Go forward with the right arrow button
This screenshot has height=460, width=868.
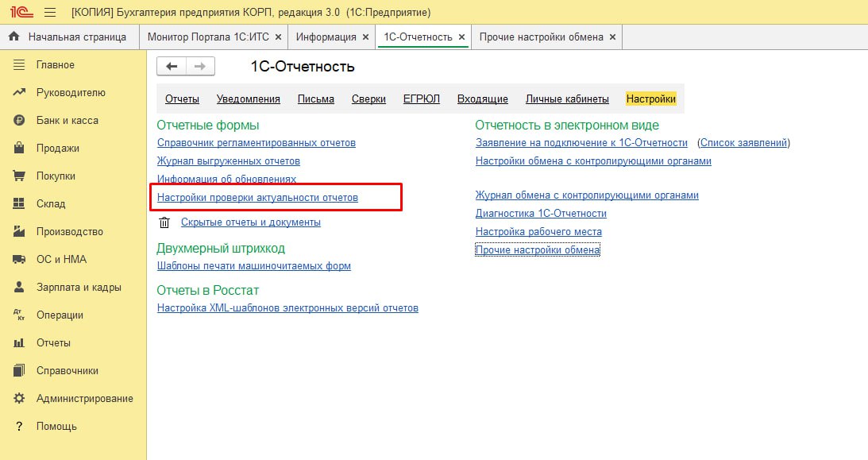[200, 67]
